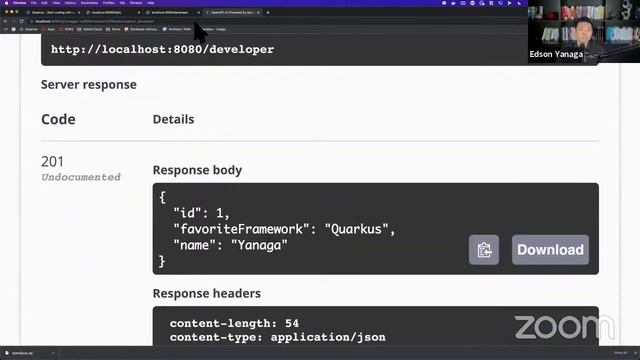640x360 pixels.
Task: Click the Details column header
Action: (x=173, y=119)
